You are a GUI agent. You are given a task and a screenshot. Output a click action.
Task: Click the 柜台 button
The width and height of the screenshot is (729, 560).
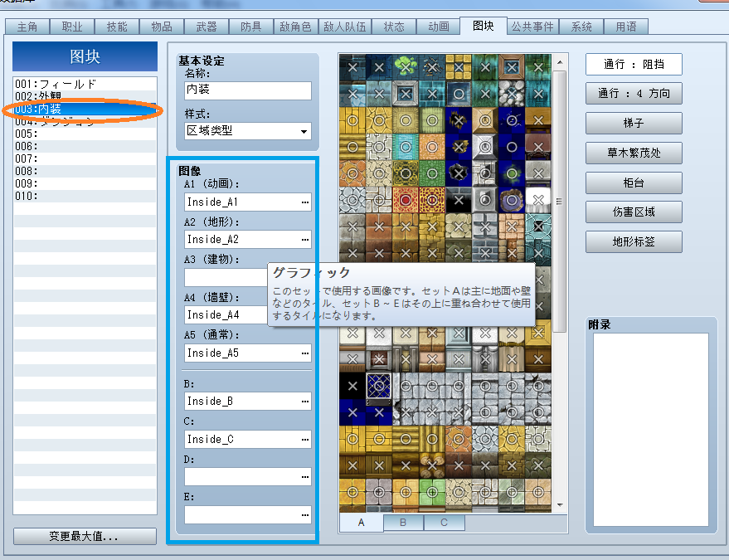(x=634, y=183)
